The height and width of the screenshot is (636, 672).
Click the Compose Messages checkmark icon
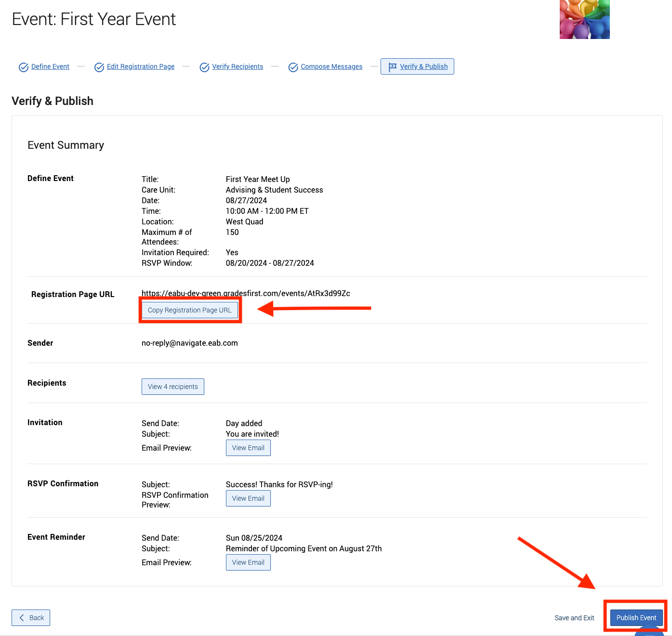pos(293,67)
